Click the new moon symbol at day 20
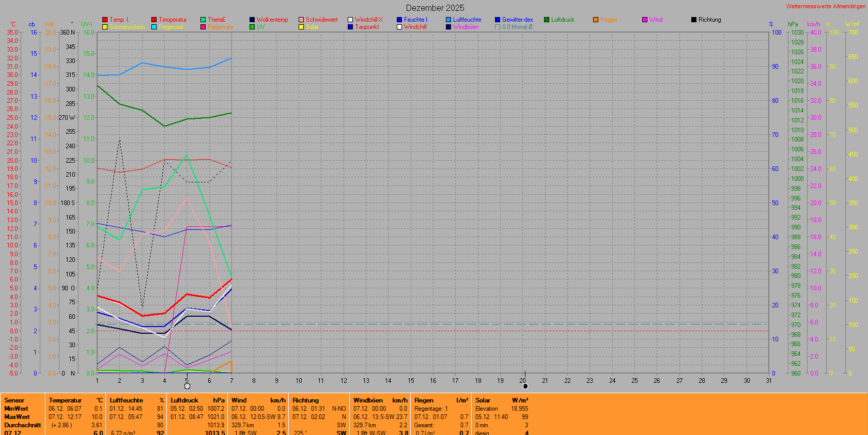Screen dimensions: 868x435 pyautogui.click(x=525, y=386)
